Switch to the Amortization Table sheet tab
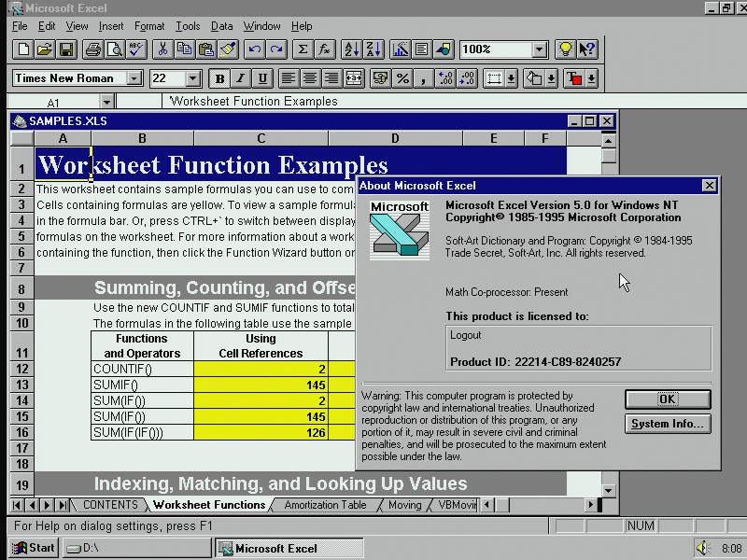 pos(325,505)
